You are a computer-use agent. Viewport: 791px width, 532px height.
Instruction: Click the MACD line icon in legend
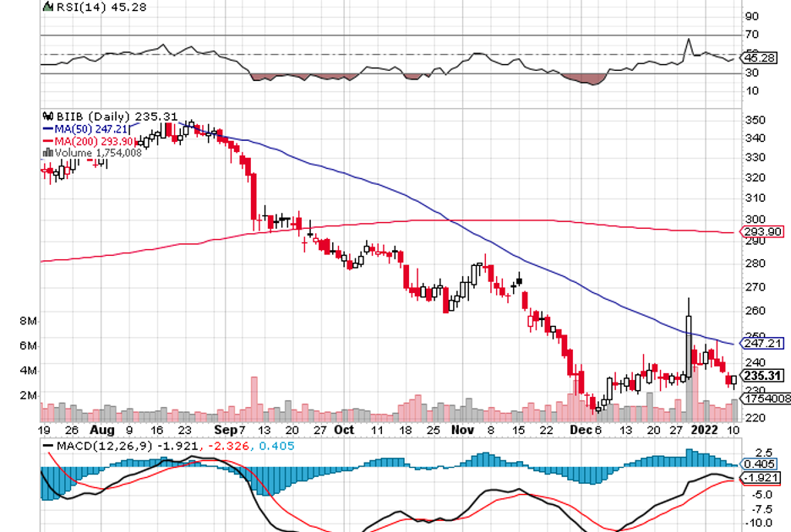tap(47, 446)
